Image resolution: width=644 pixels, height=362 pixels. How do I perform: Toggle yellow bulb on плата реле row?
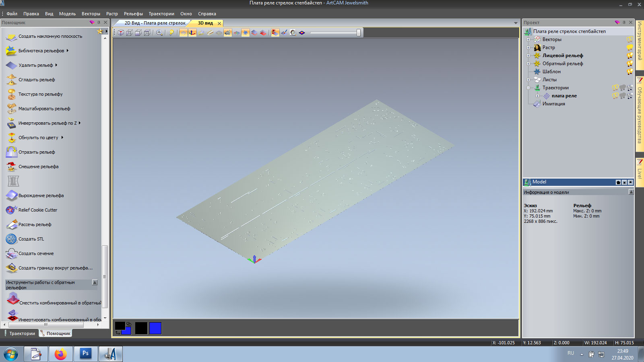click(x=615, y=96)
